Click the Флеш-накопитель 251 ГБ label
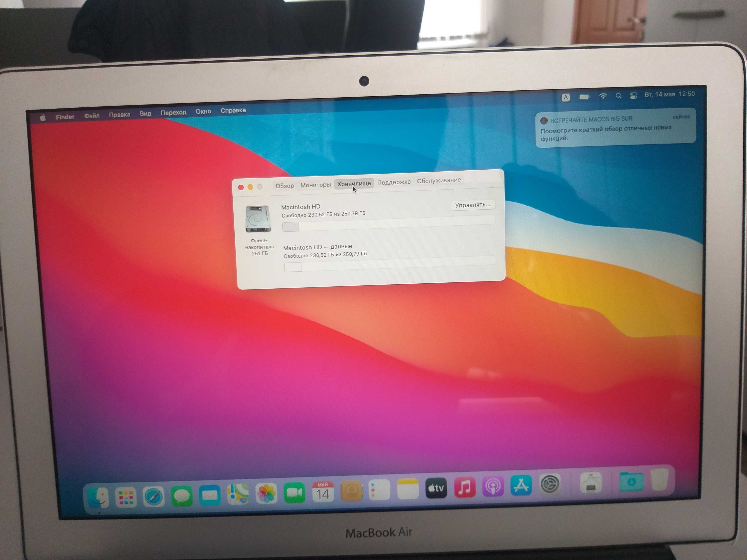The image size is (747, 560). 259,247
